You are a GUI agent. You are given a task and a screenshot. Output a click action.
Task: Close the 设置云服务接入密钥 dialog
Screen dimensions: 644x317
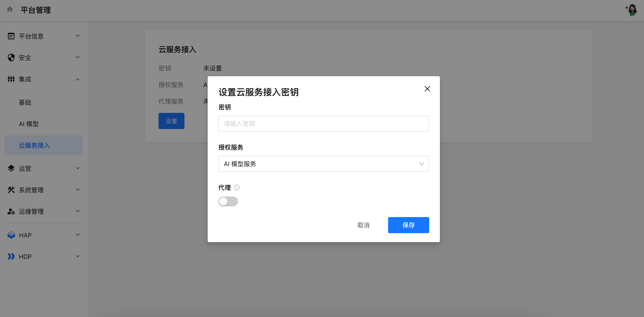(427, 89)
